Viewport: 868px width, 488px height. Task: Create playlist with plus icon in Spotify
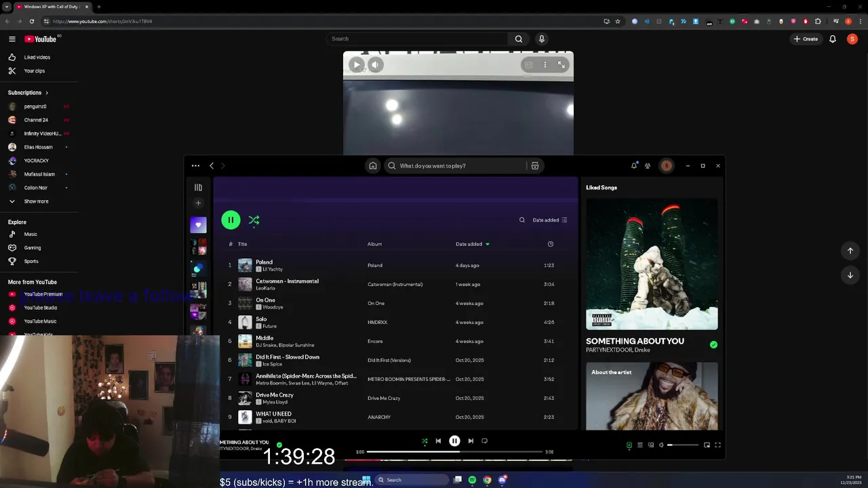pos(198,203)
